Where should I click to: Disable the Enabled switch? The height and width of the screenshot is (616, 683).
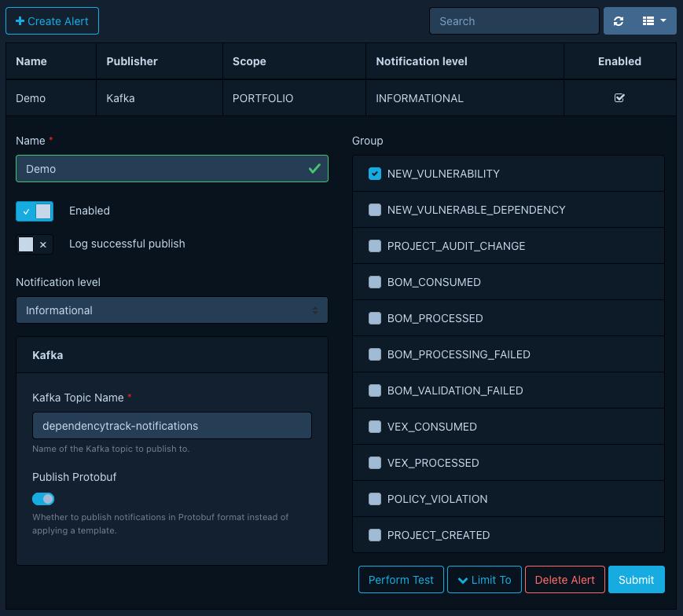[35, 211]
